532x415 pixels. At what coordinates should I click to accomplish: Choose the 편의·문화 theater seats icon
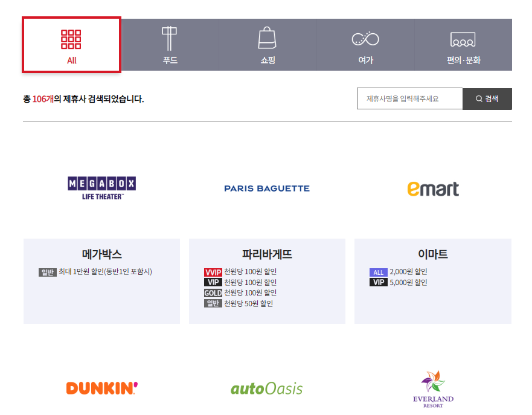tap(463, 39)
